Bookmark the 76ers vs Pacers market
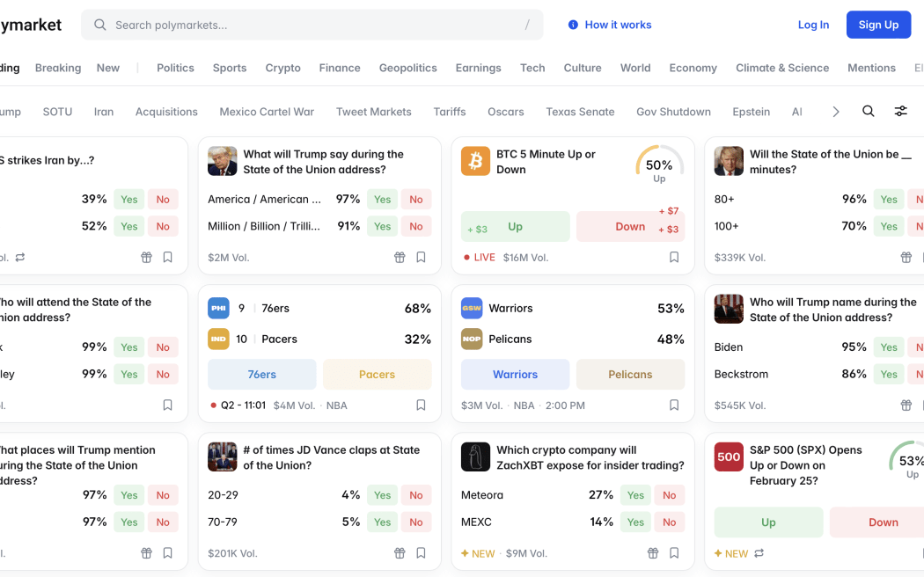924x577 pixels. pos(421,405)
